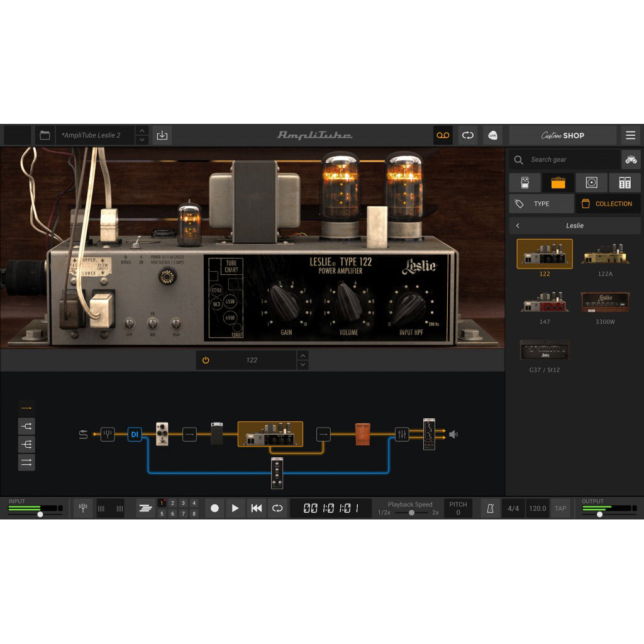The height and width of the screenshot is (644, 644).
Task: Open the hamburger menu at top right
Action: [x=630, y=135]
